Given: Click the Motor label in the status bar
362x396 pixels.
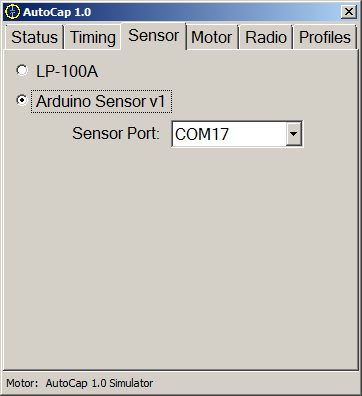Looking at the screenshot, I should coord(22,383).
